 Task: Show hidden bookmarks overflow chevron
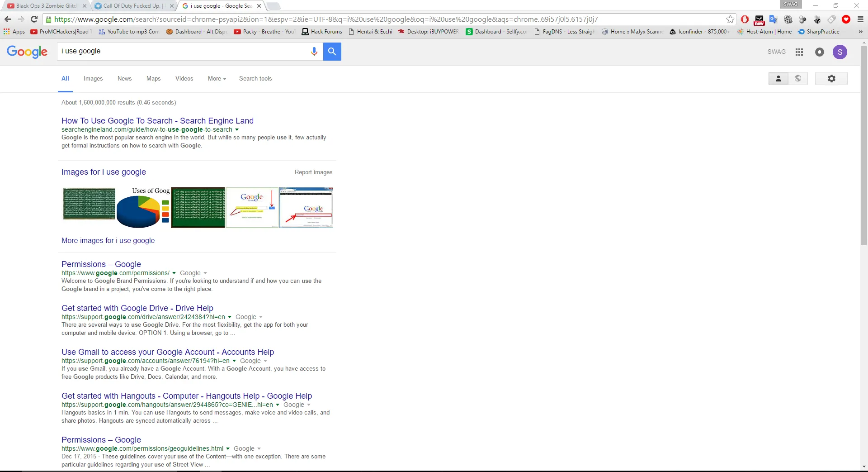[860, 32]
